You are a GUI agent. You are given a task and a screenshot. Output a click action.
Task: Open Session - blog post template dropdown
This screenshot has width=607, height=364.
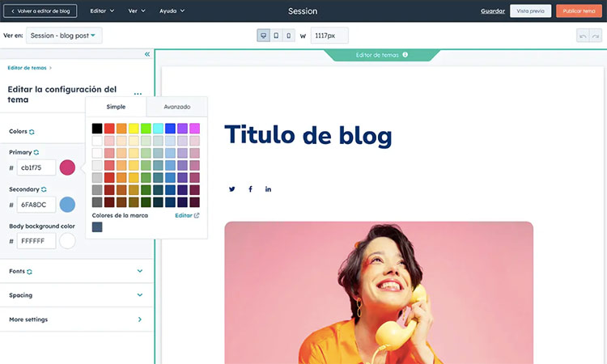pos(64,36)
